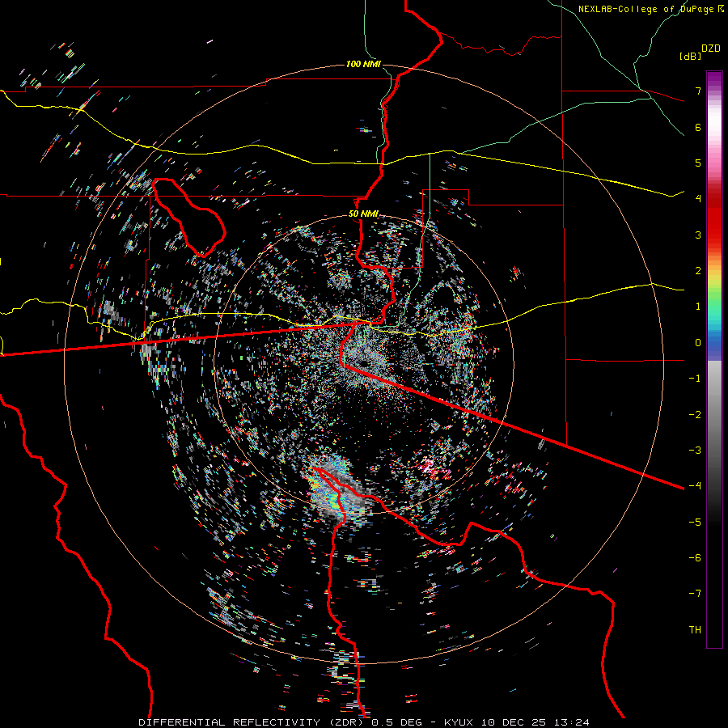Click the [dB] unit label
728x728 pixels.
[690, 56]
